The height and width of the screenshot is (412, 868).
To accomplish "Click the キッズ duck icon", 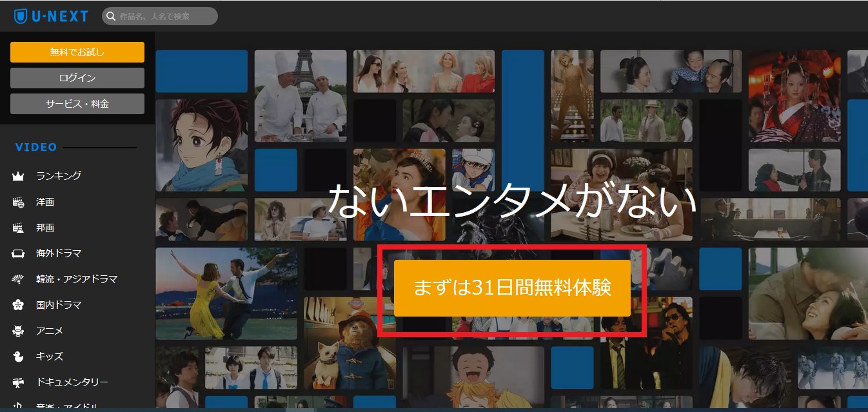I will click(18, 357).
